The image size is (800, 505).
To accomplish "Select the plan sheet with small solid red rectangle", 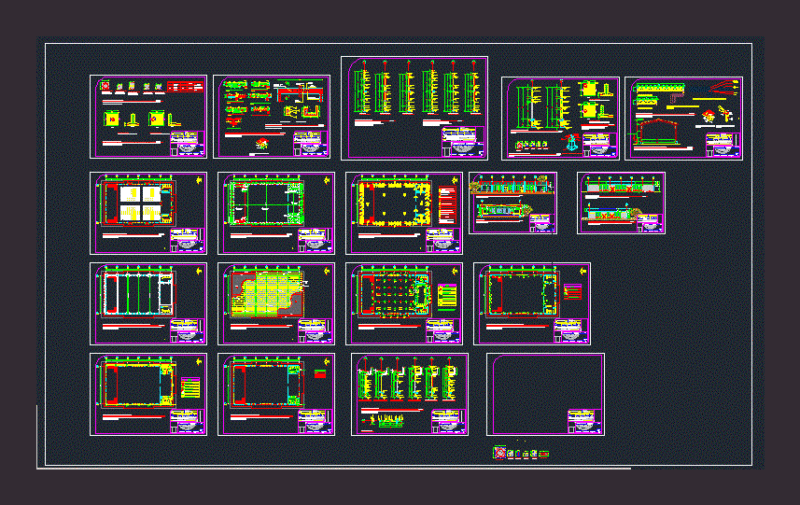I will pyautogui.click(x=276, y=394).
